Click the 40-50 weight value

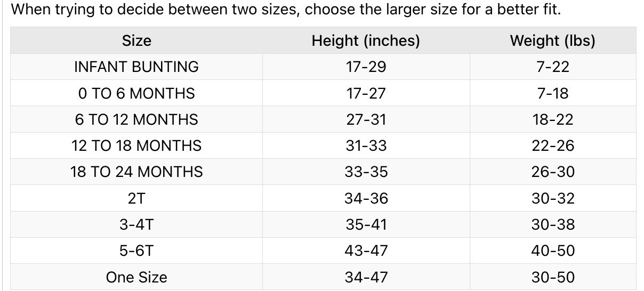(x=553, y=250)
